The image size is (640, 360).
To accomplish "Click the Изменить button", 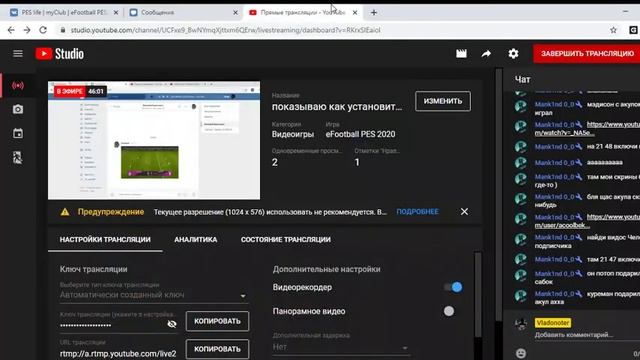I will pos(443,101).
